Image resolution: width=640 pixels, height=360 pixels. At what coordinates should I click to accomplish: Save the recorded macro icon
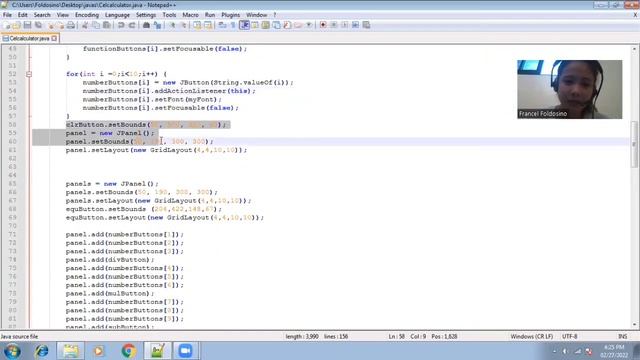coord(367,25)
